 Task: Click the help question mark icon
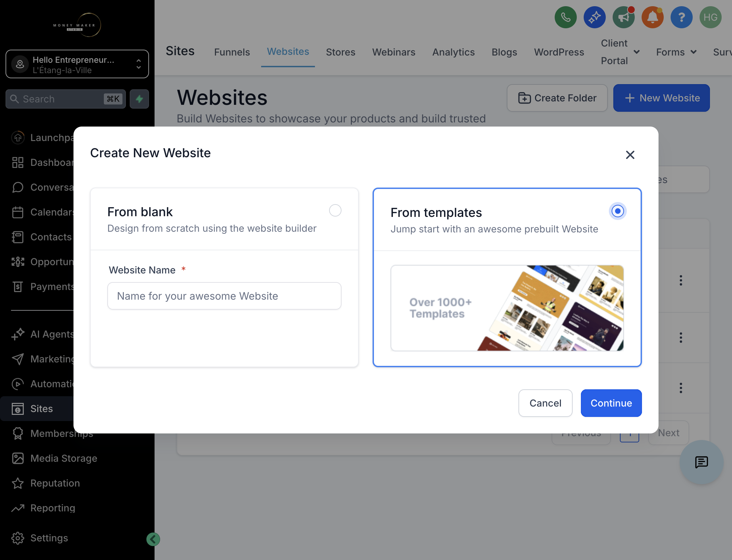[x=682, y=17]
